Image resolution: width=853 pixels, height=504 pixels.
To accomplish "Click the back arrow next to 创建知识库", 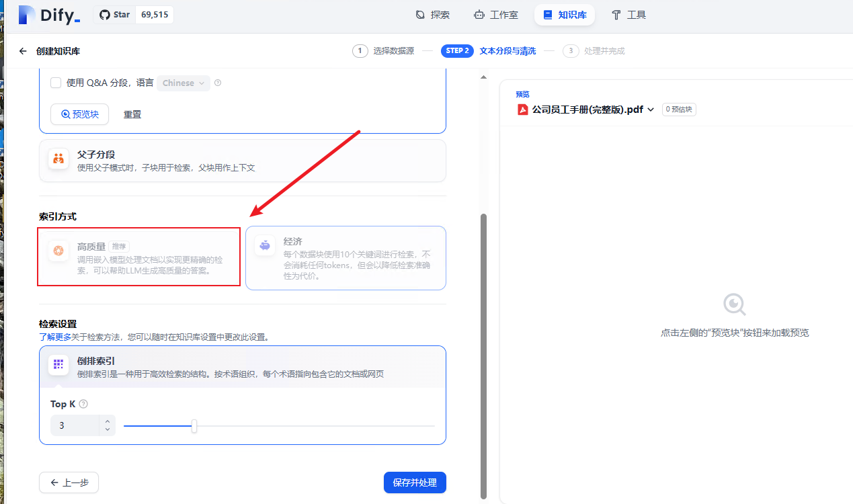I will (22, 50).
